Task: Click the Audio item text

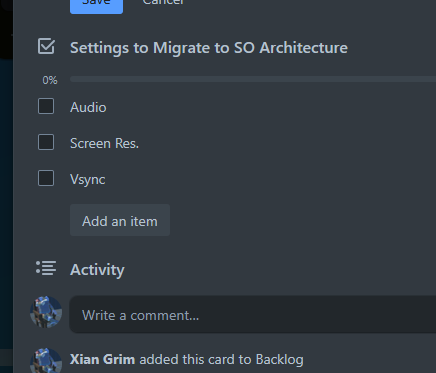Action: pyautogui.click(x=88, y=107)
